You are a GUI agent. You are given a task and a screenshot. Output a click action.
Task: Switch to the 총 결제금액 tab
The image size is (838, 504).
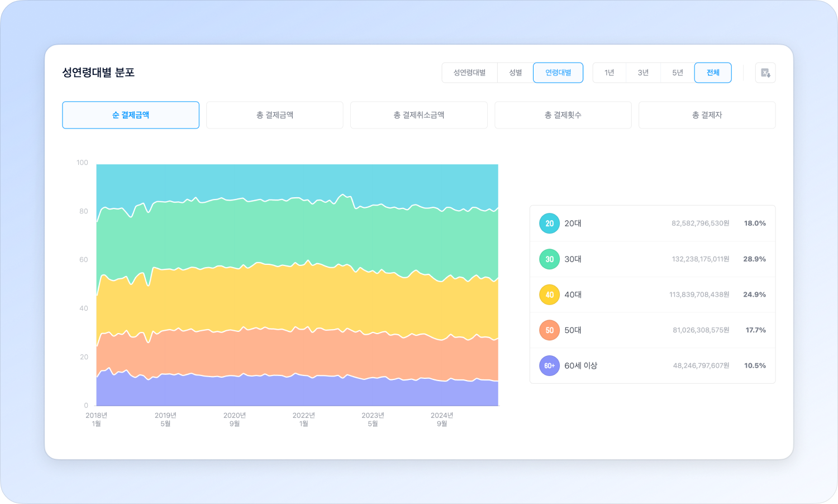click(275, 115)
